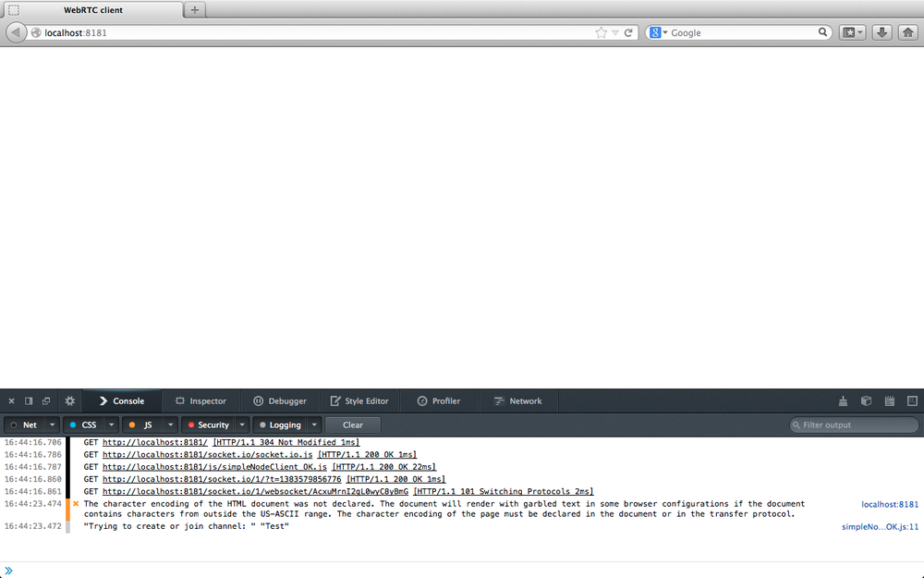Close the developer tools panel

[x=11, y=401]
